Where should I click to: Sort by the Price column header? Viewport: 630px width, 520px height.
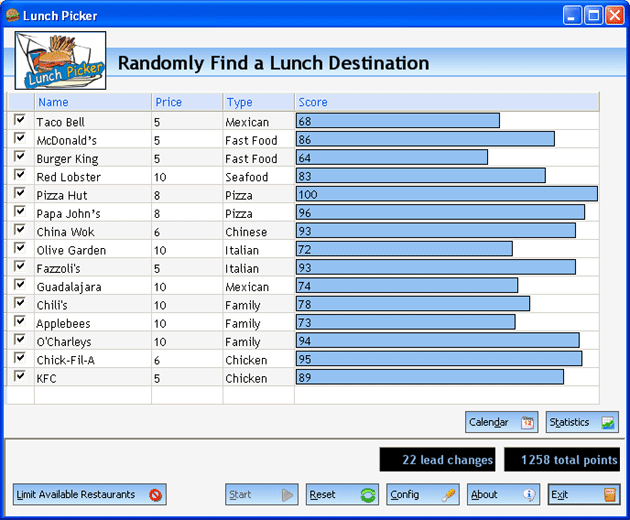click(188, 102)
